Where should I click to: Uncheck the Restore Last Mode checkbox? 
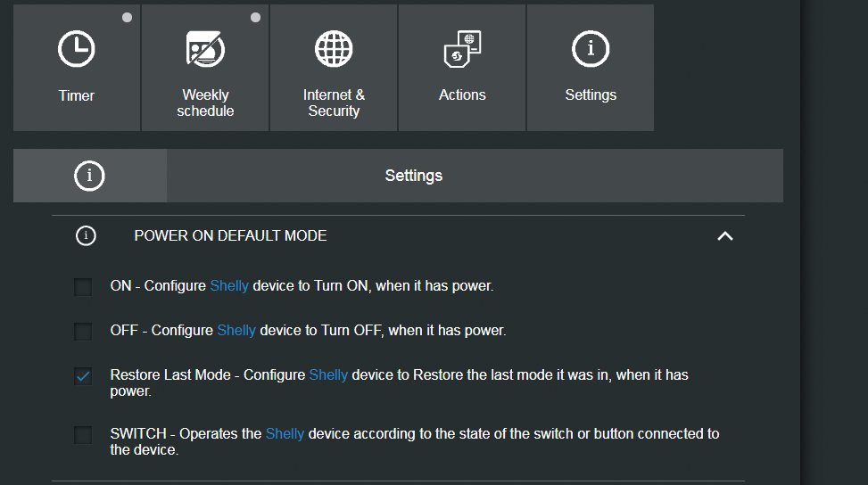tap(83, 376)
